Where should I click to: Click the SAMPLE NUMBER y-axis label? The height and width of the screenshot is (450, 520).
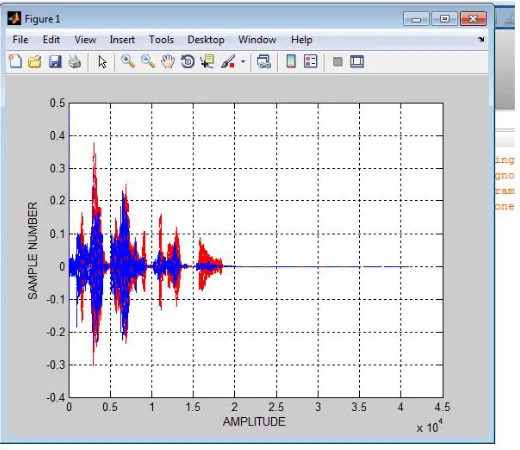[33, 250]
